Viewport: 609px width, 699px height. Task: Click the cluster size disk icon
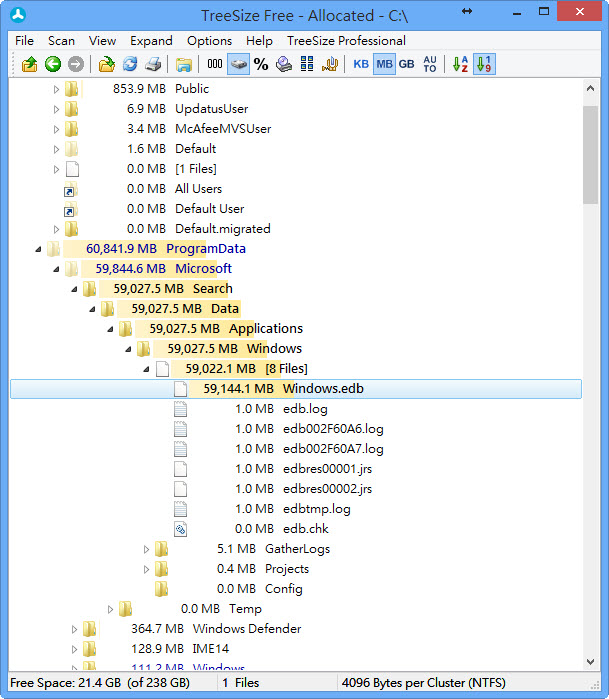pyautogui.click(x=284, y=64)
